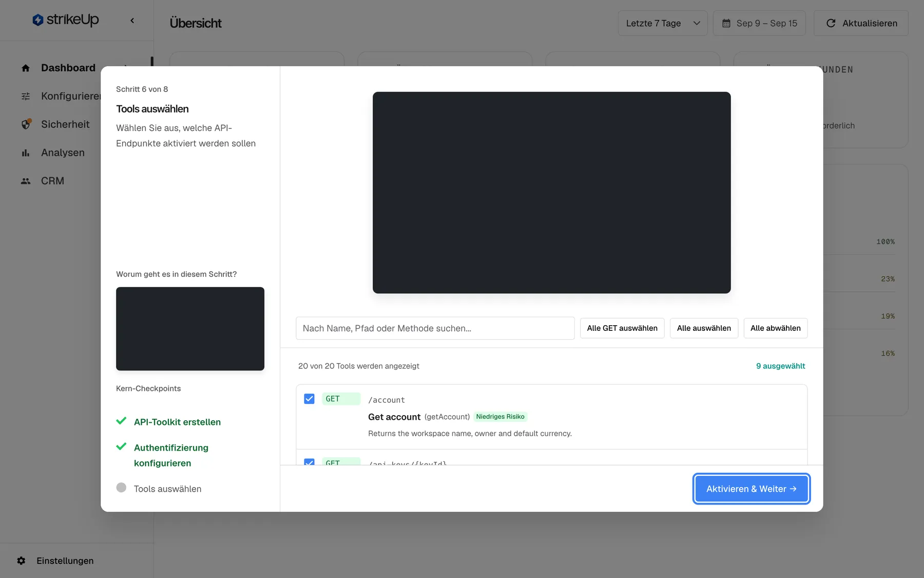Click the Niedriges Risiko badge
The width and height of the screenshot is (924, 578).
click(500, 417)
